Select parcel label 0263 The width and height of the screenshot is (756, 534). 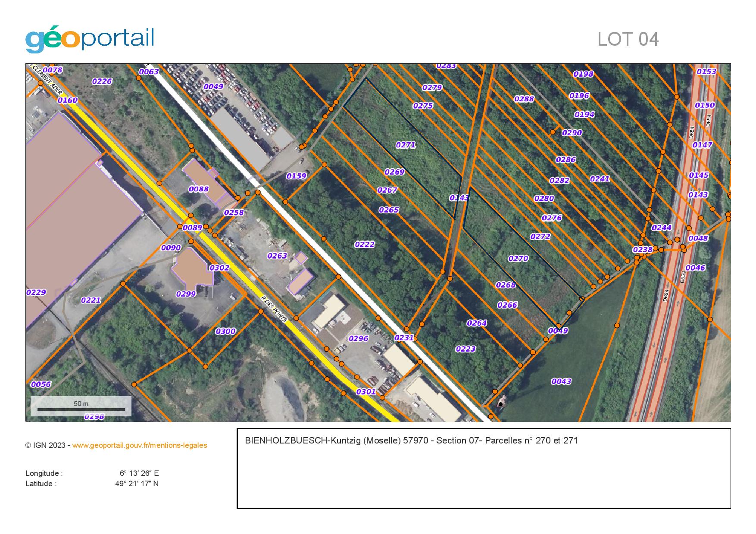coord(277,256)
